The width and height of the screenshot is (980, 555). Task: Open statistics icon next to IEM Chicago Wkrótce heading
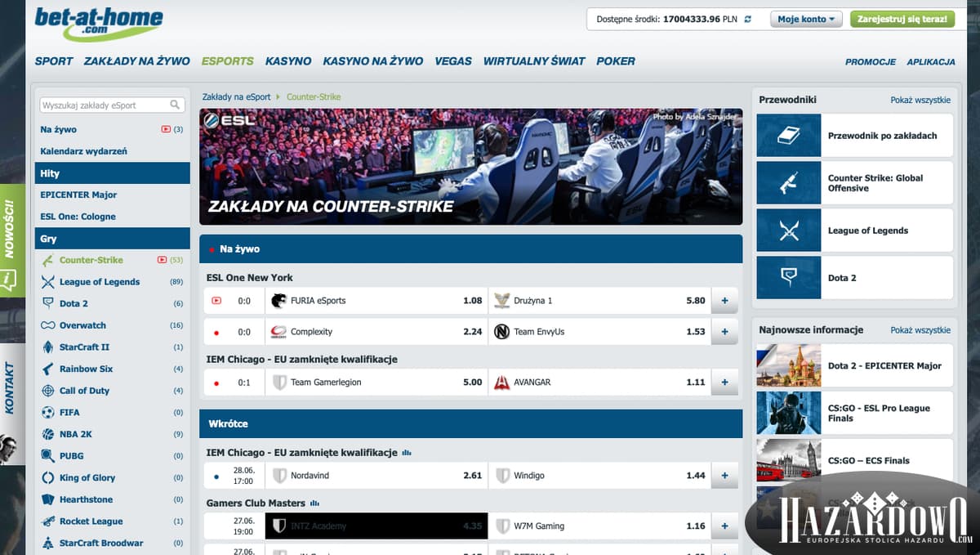point(407,453)
